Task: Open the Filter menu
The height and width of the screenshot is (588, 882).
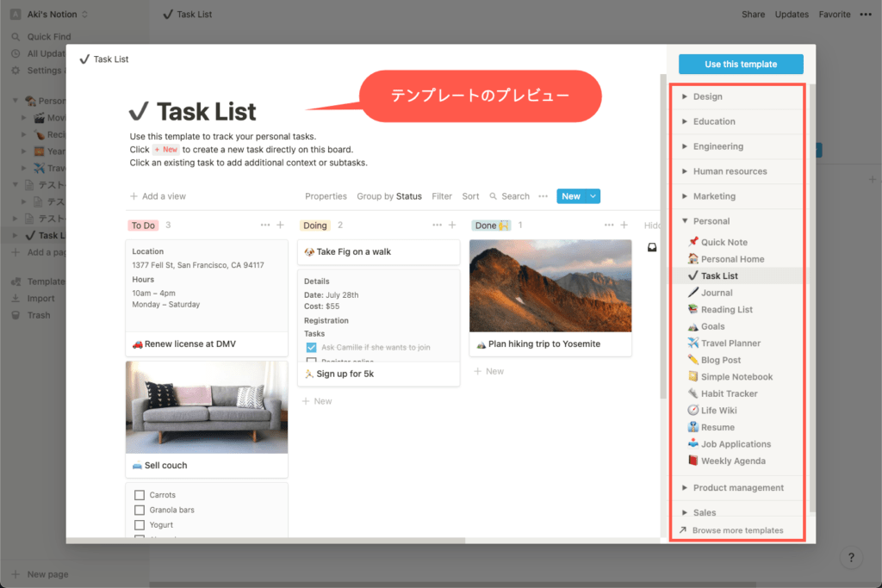Action: pyautogui.click(x=442, y=196)
